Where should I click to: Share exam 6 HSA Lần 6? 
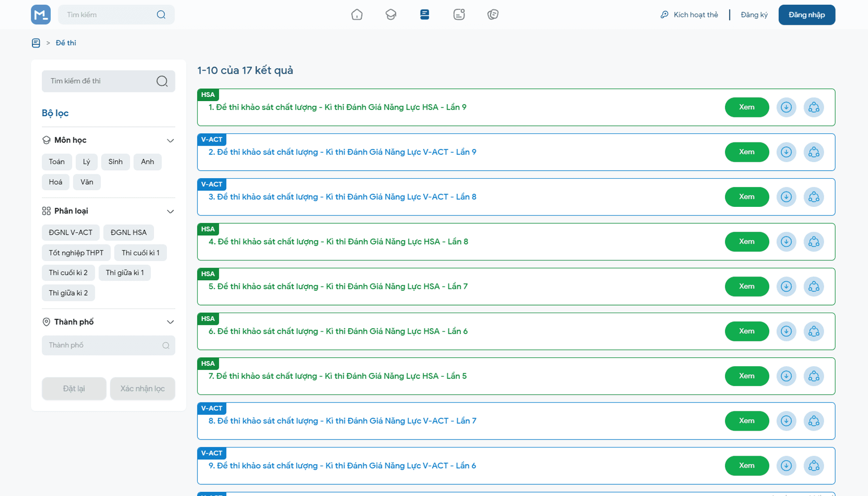(814, 331)
